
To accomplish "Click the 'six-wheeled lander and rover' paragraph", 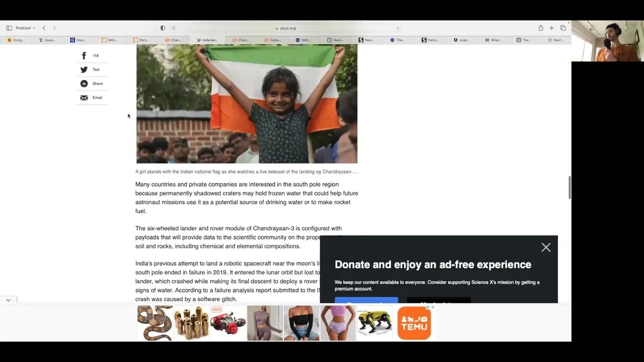I will pos(240,237).
